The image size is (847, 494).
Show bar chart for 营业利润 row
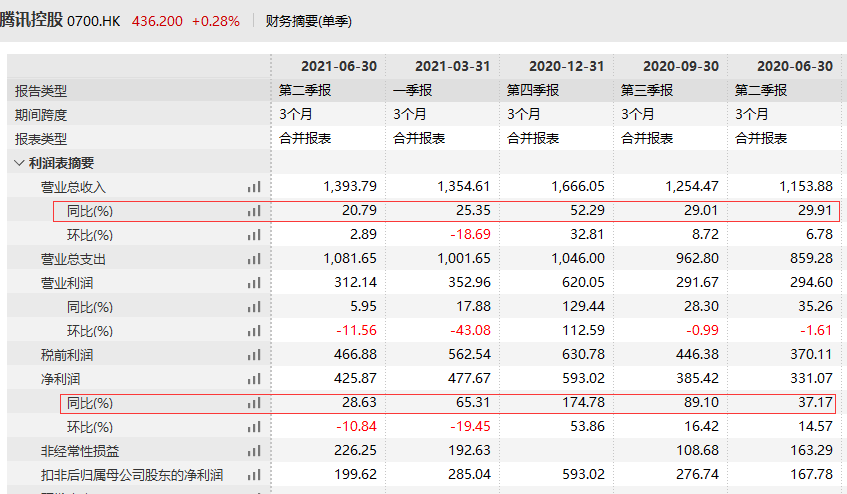(x=254, y=283)
